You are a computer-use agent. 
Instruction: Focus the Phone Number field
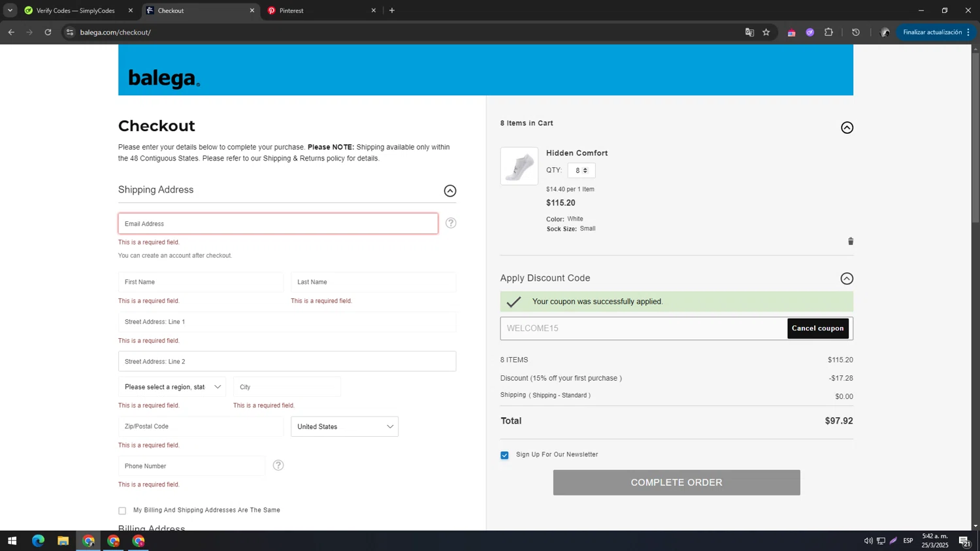pyautogui.click(x=191, y=466)
